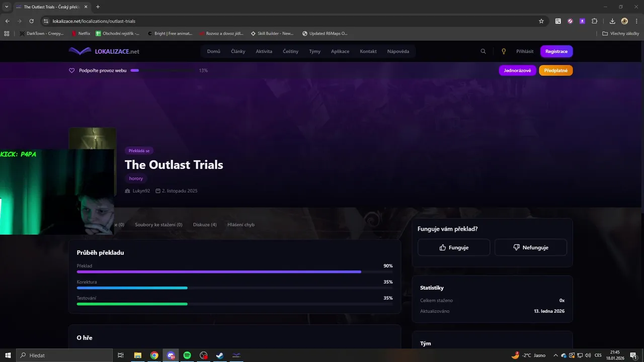Open Rozvoz a dovoz jídla bookmark
Screen dimensions: 644x362
click(221, 34)
